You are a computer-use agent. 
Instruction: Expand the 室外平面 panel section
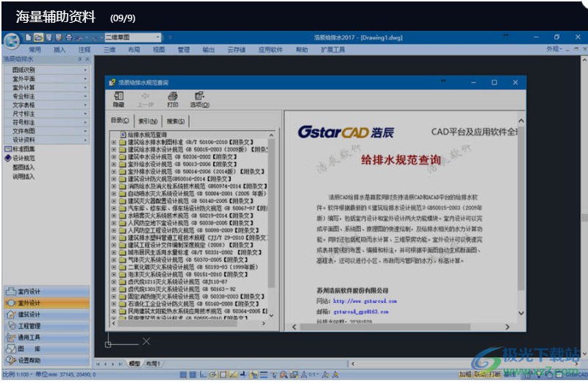point(47,79)
